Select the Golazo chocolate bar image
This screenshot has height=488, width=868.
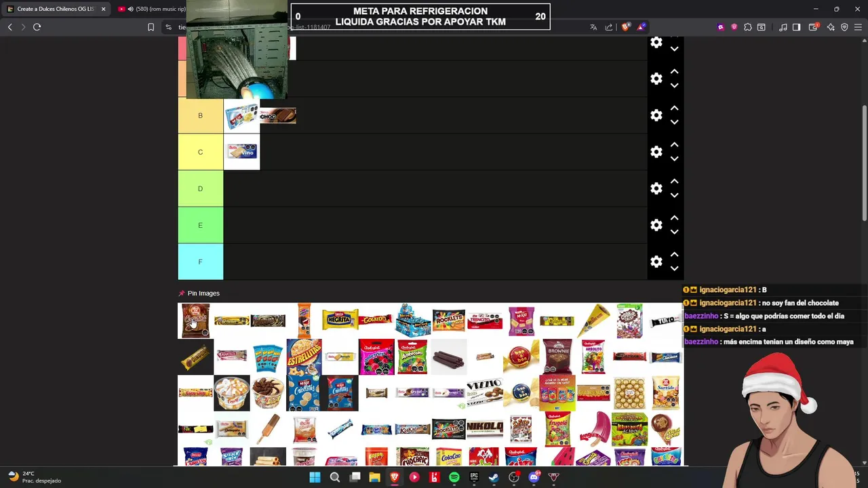click(x=376, y=320)
